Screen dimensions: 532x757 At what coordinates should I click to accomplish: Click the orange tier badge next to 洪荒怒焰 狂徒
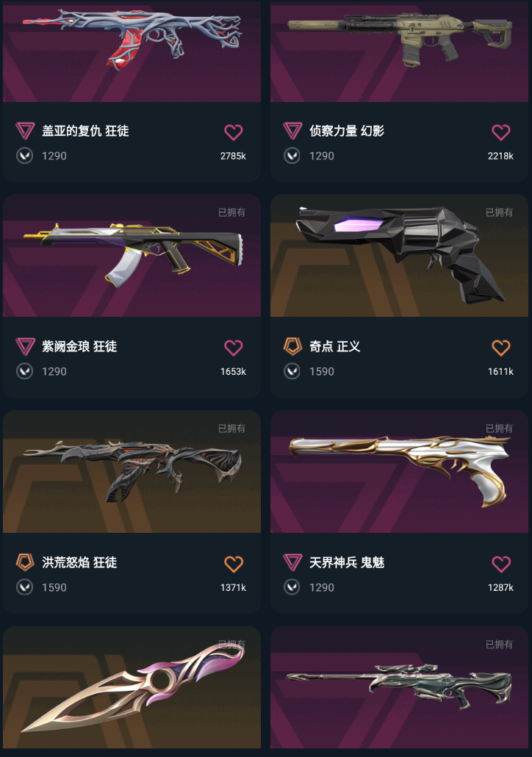25,562
